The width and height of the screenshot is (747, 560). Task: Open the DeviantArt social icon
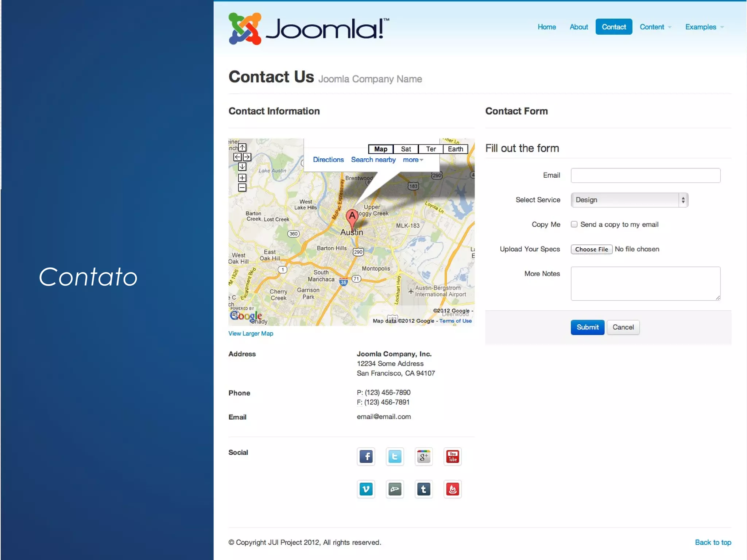pyautogui.click(x=395, y=489)
